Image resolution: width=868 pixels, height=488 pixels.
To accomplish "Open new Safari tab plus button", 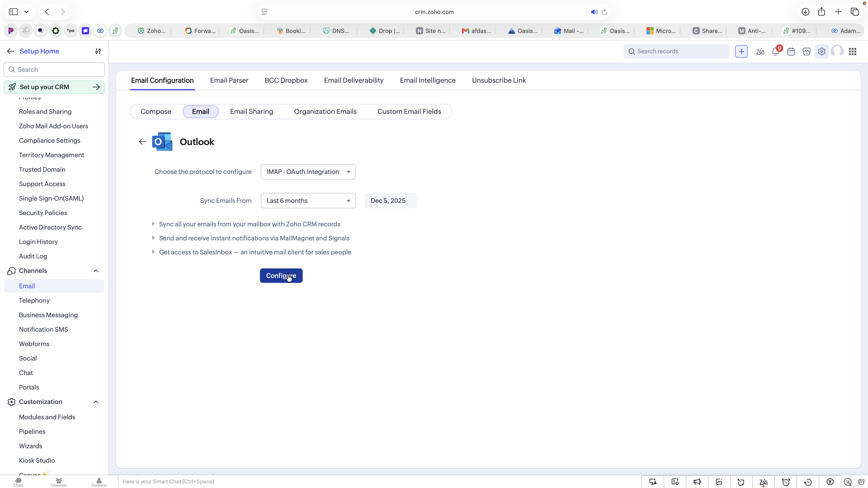I will click(x=838, y=12).
